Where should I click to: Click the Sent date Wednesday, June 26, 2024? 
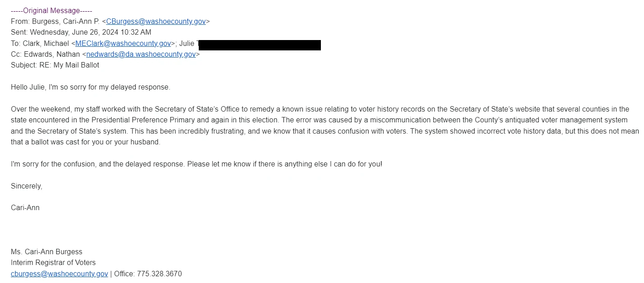(x=81, y=32)
